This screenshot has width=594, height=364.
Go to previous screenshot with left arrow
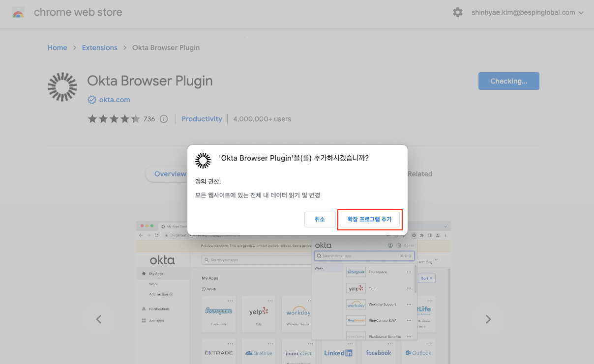point(99,319)
